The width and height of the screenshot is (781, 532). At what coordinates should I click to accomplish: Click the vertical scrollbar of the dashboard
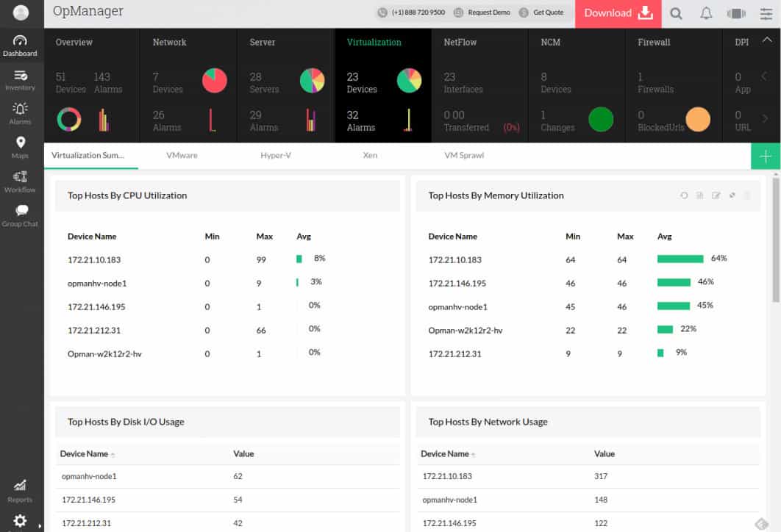coord(776,240)
